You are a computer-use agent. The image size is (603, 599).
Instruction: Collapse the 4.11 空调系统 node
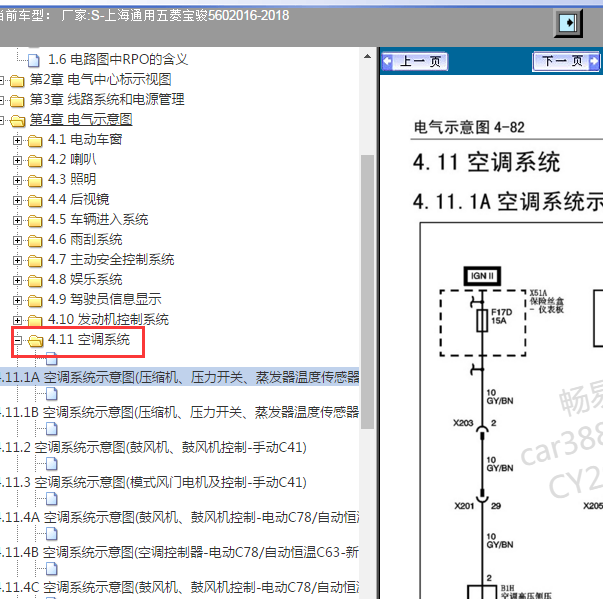click(17, 340)
